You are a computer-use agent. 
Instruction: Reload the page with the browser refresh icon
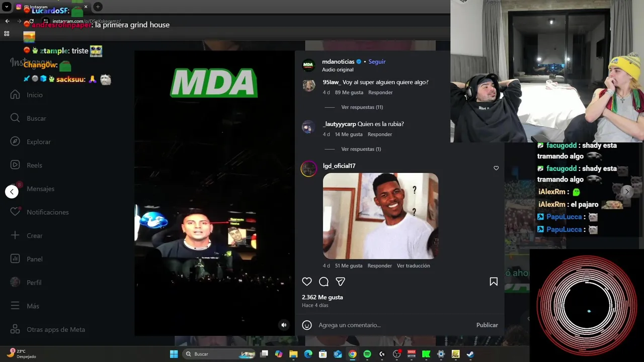pos(31,21)
